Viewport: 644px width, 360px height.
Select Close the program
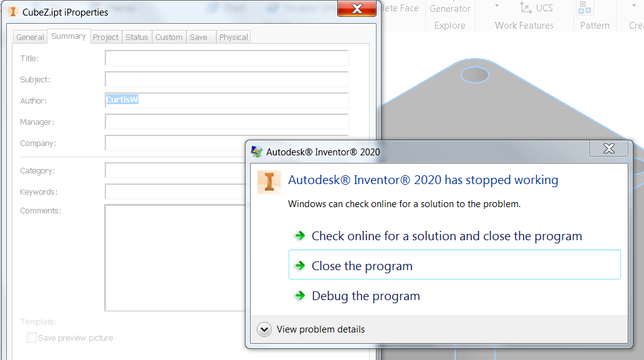(x=361, y=265)
